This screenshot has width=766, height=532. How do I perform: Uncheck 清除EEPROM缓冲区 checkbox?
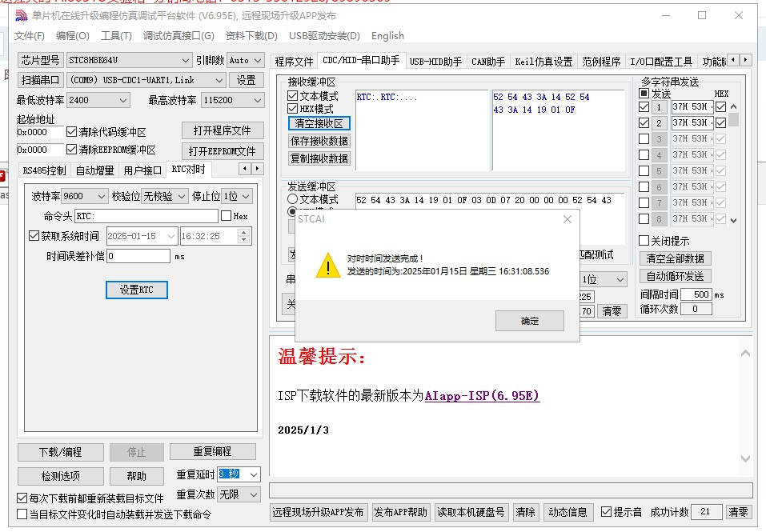[x=71, y=150]
